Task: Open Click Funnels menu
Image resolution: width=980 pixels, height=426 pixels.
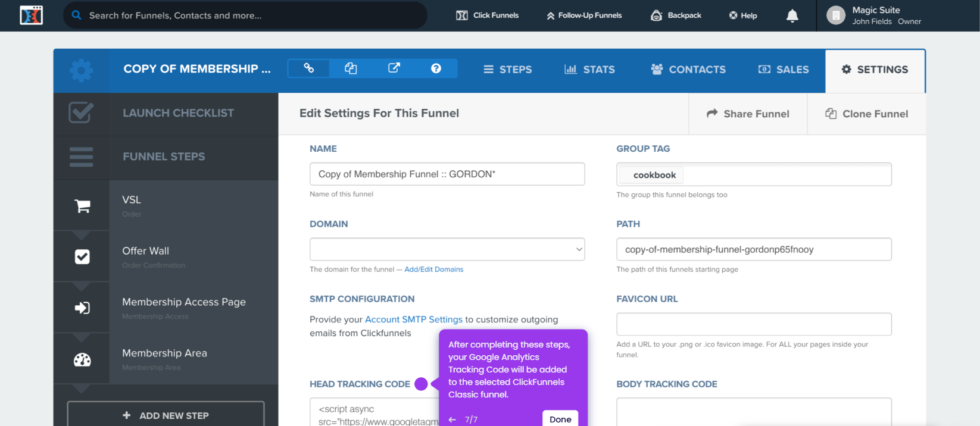Action: tap(487, 15)
